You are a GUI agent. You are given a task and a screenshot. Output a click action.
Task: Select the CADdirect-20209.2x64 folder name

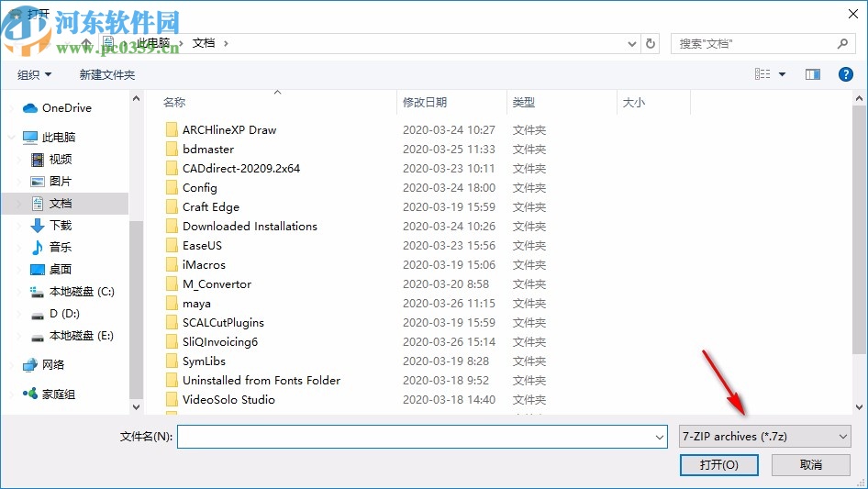240,169
